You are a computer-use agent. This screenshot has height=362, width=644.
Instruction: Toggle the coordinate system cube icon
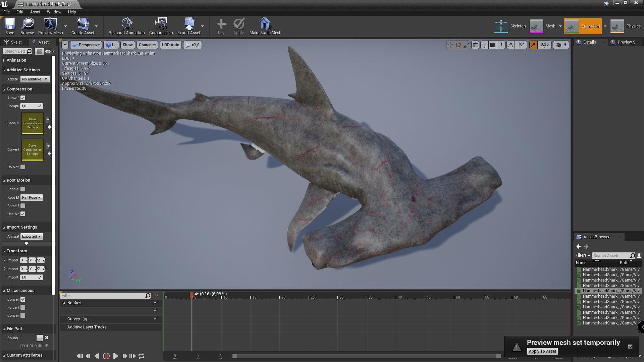pos(475,45)
